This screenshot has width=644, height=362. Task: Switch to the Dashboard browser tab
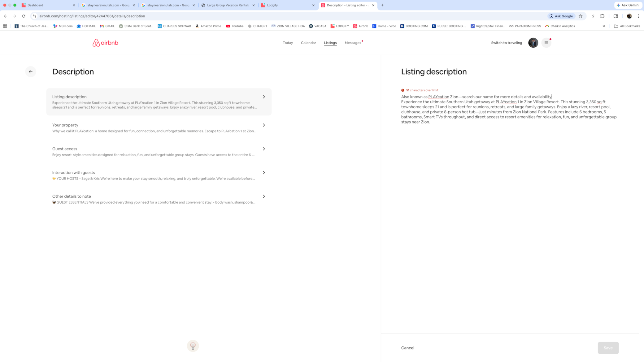point(48,5)
